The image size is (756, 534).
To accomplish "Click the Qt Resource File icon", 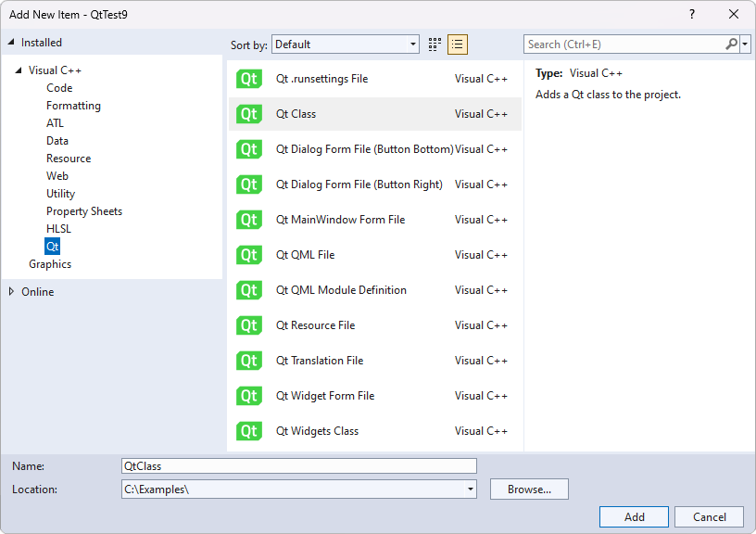I will (248, 325).
